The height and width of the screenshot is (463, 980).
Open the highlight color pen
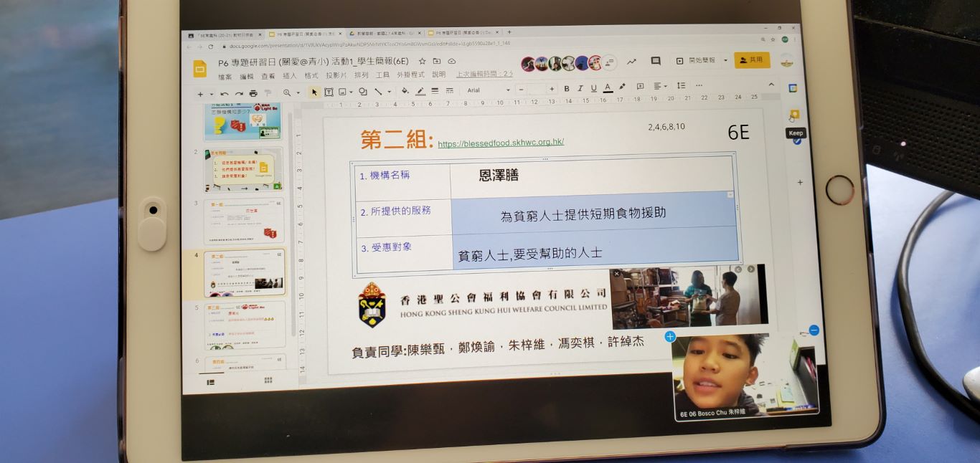click(622, 87)
